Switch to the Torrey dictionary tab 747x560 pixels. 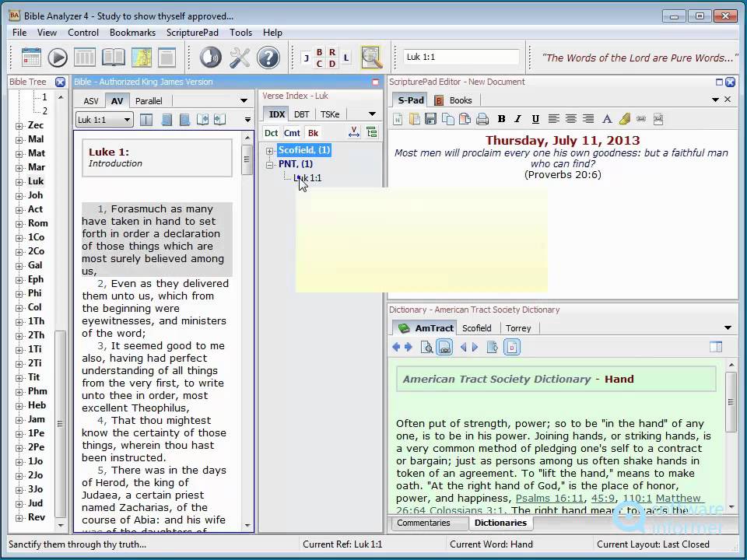tap(518, 328)
